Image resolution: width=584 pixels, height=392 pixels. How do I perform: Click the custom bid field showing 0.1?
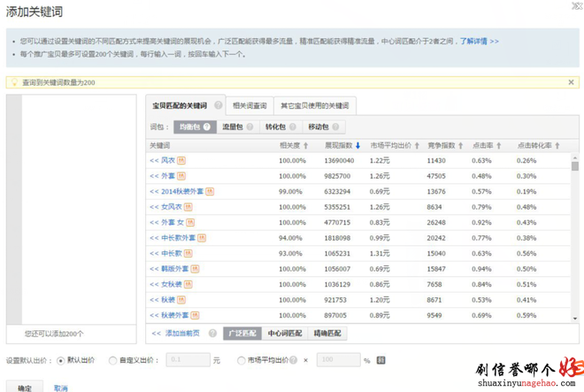point(188,359)
